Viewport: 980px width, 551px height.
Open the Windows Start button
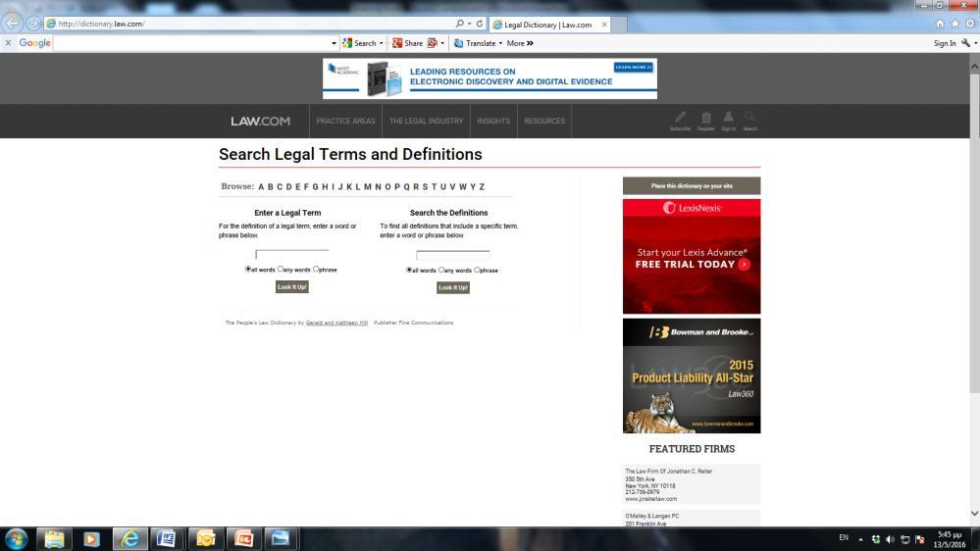tap(16, 538)
